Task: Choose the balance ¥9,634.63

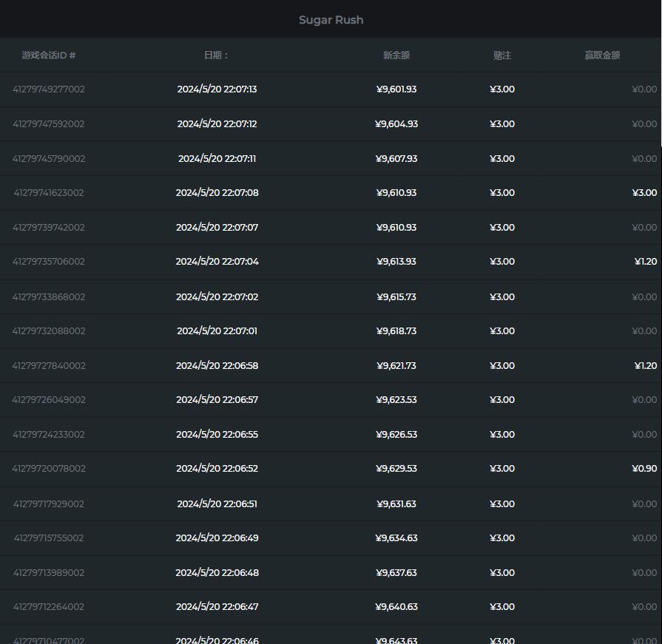Action: pos(396,538)
